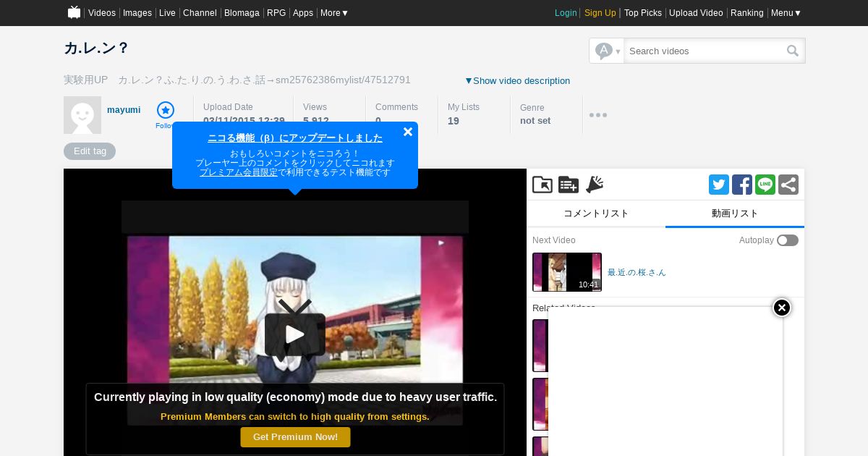Open the RPG menu item
868x456 pixels.
click(x=276, y=13)
